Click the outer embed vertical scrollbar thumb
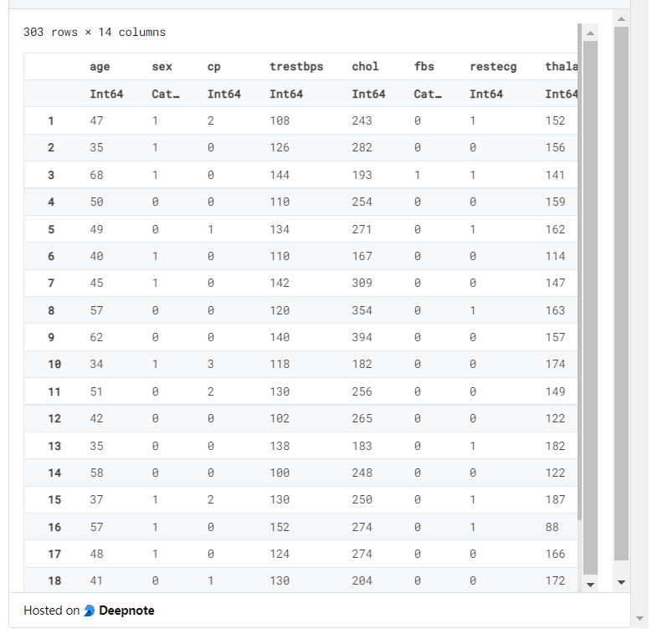Image resolution: width=657 pixels, height=644 pixels. click(x=621, y=294)
